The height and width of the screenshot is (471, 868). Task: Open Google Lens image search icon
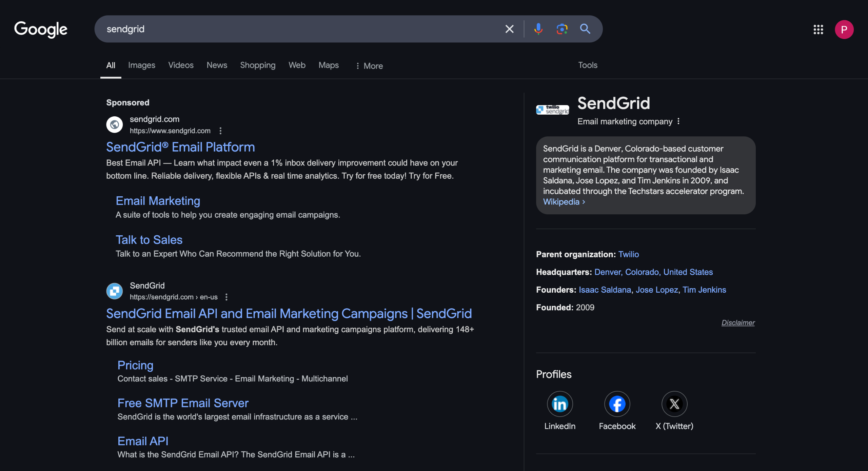point(562,29)
